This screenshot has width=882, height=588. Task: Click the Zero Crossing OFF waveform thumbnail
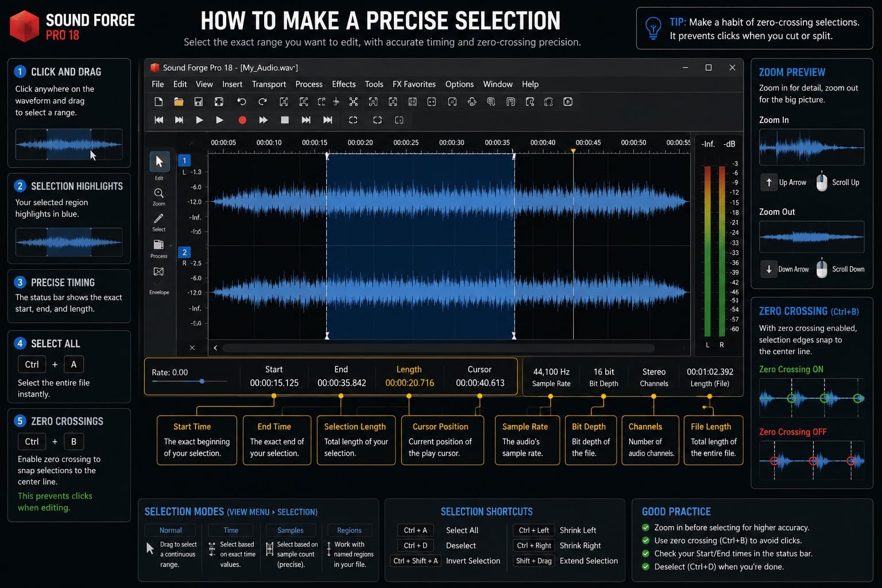pos(811,461)
